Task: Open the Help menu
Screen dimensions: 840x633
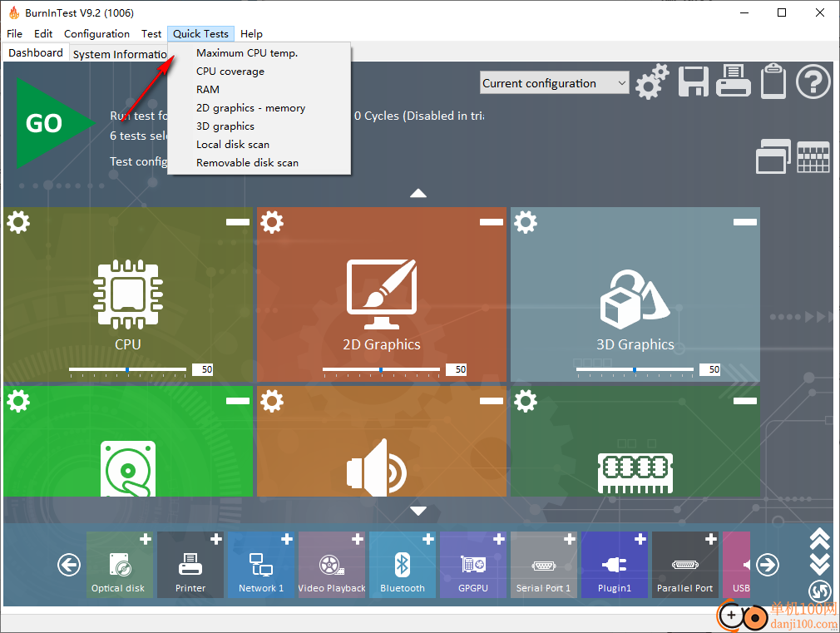Action: [x=251, y=34]
